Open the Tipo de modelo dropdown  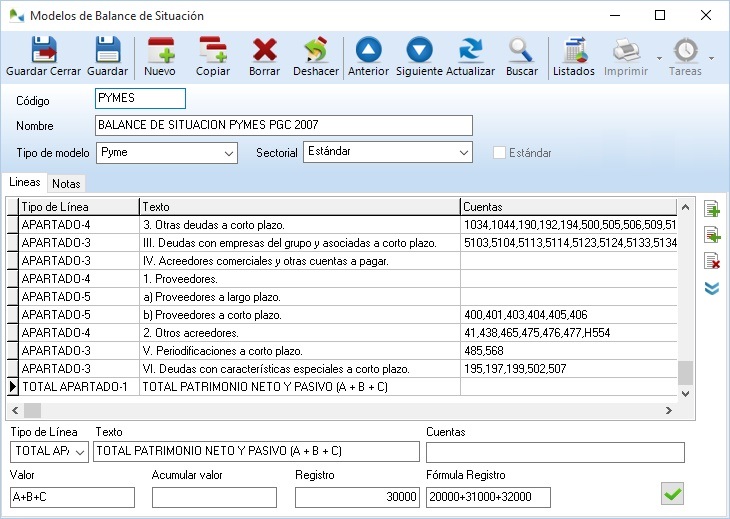click(x=229, y=153)
